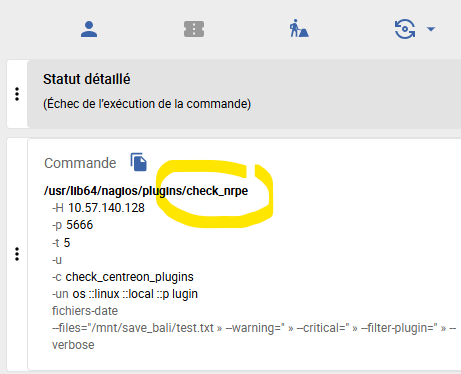Copy command with the copy icon
The height and width of the screenshot is (374, 461).
coord(138,162)
